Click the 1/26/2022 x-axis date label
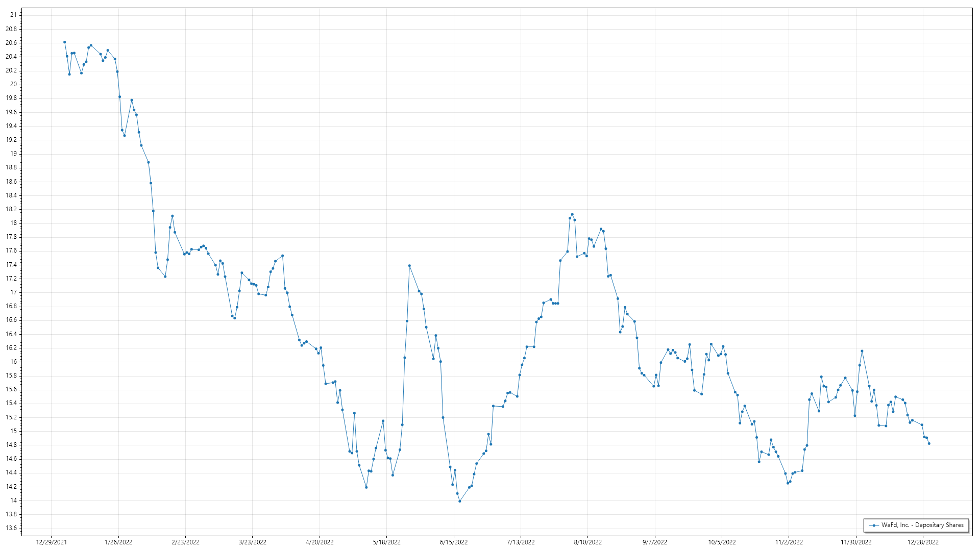 [x=118, y=542]
